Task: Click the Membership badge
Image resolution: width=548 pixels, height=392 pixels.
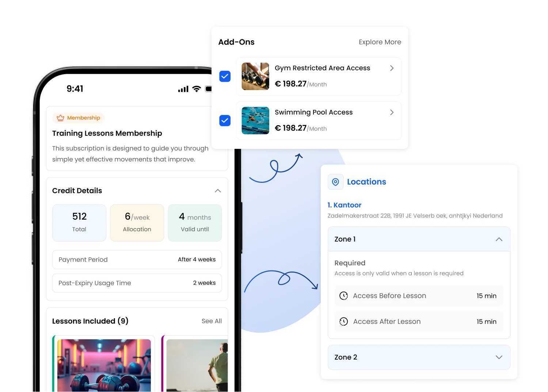Action: (x=79, y=118)
